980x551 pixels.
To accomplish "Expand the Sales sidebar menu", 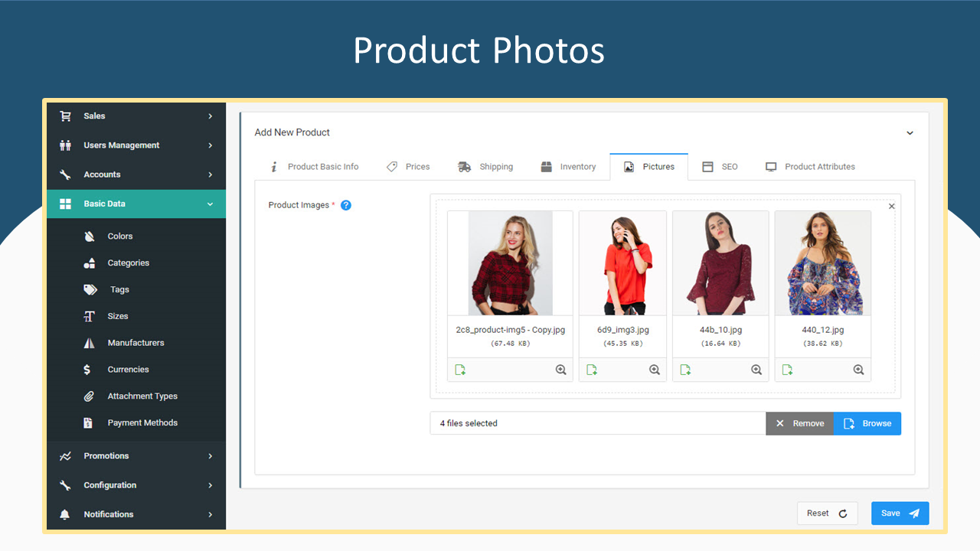I will pyautogui.click(x=136, y=116).
